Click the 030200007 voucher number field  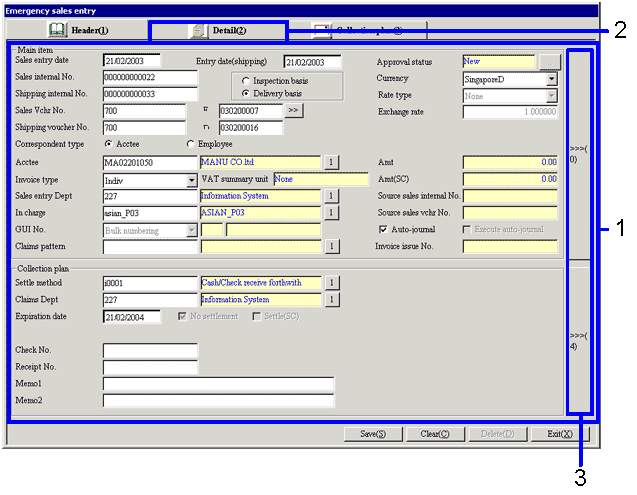[x=251, y=111]
